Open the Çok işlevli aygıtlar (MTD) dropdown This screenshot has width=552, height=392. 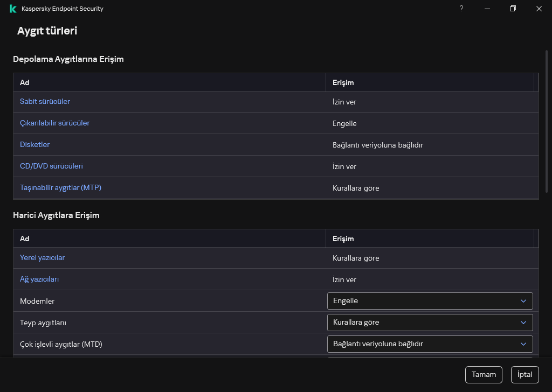[x=430, y=344]
